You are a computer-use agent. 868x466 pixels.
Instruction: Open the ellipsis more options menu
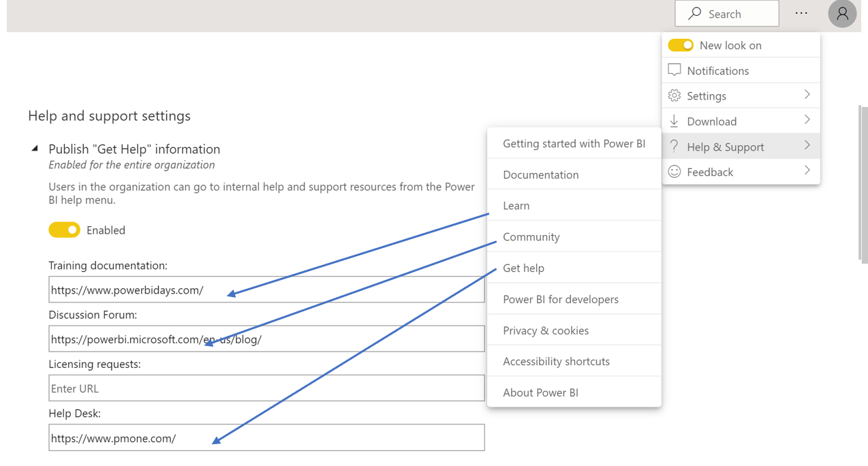click(x=801, y=13)
